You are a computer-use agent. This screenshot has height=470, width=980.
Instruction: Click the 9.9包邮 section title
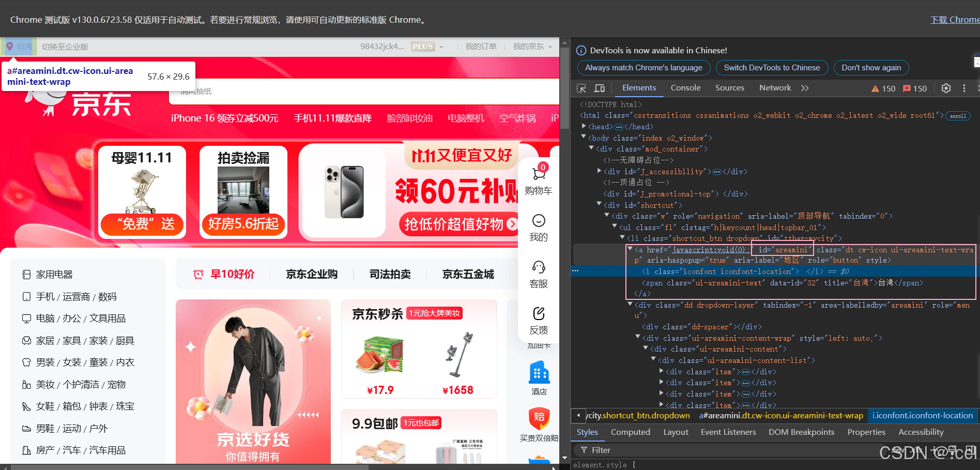click(x=375, y=424)
